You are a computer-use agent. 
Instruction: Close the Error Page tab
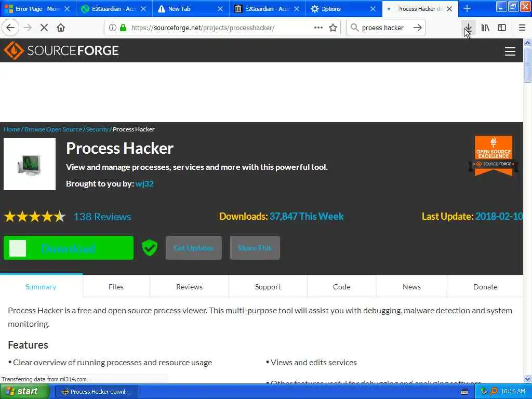point(67,9)
